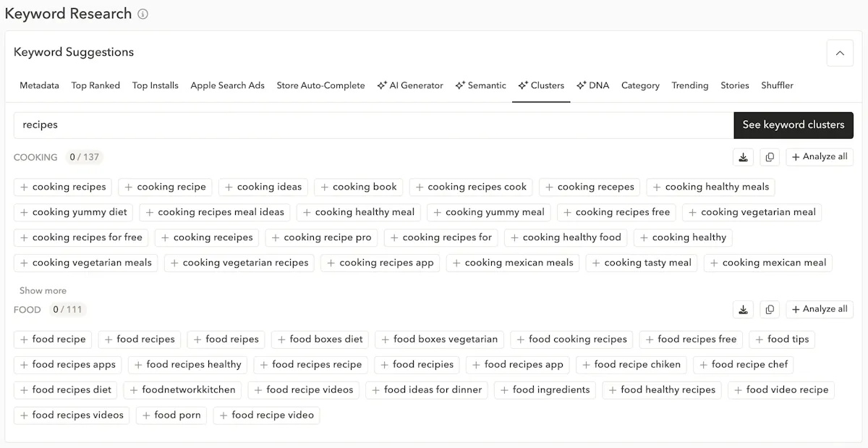The height and width of the screenshot is (448, 868).
Task: Open the AI Generator tab
Action: (410, 85)
